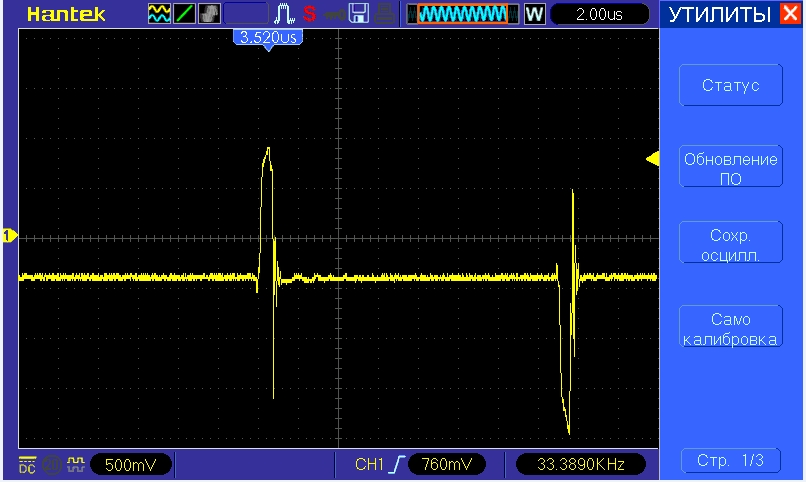The image size is (806, 482).
Task: Select Обновление ПО firmware update
Action: (730, 168)
